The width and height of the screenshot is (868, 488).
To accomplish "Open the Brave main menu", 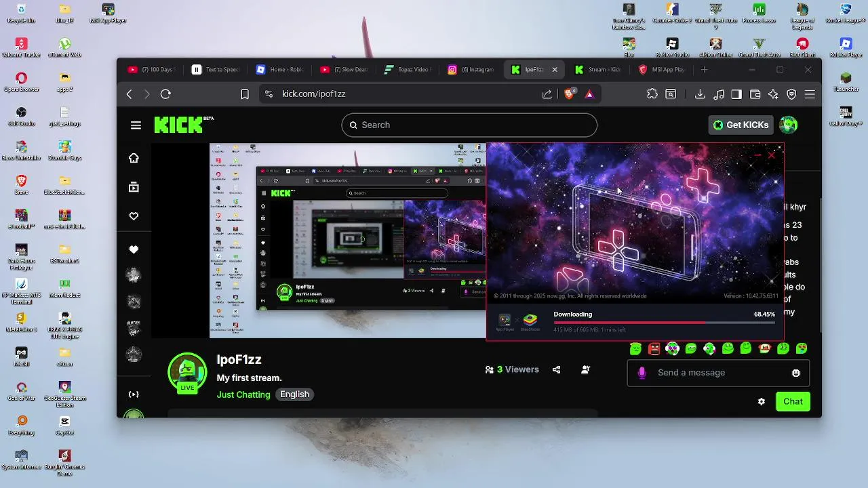I will coord(810,94).
